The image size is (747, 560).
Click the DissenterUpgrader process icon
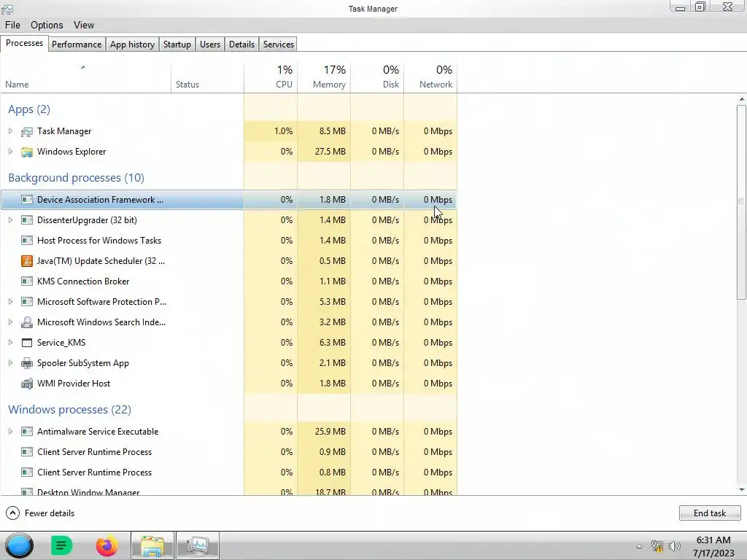27,220
